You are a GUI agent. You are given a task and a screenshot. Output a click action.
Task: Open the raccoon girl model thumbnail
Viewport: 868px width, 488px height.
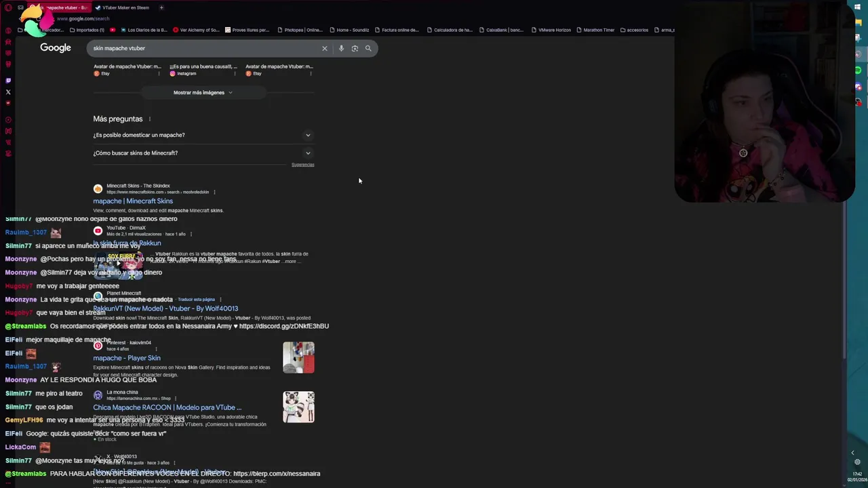pos(298,407)
